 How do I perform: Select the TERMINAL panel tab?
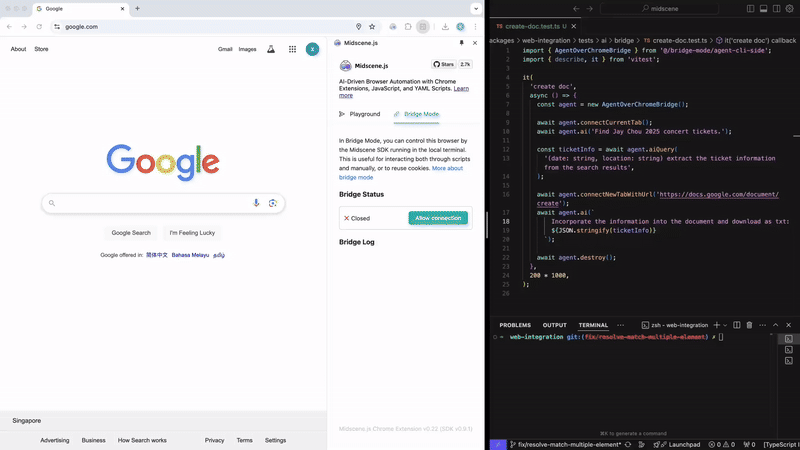593,325
